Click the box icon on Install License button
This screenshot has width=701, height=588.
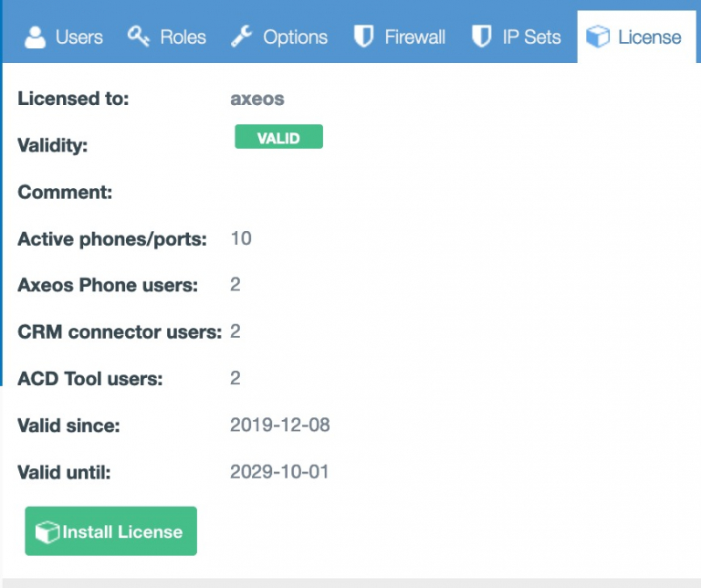47,532
